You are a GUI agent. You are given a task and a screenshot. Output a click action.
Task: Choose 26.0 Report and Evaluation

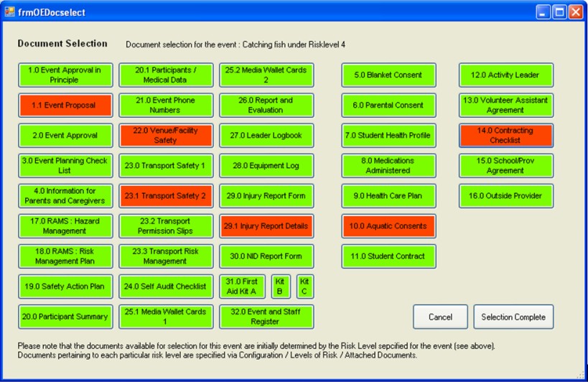[x=266, y=106]
